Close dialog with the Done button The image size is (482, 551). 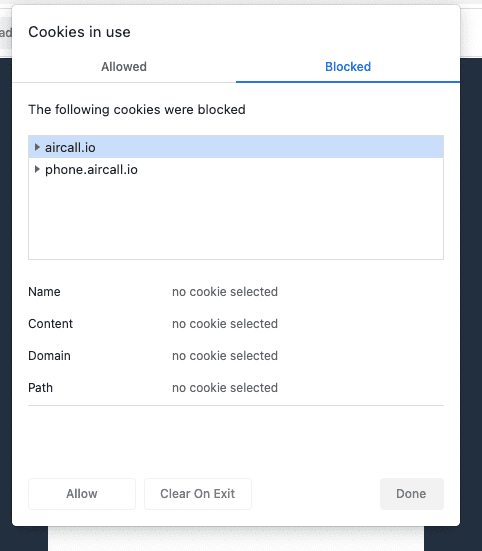pyautogui.click(x=411, y=494)
